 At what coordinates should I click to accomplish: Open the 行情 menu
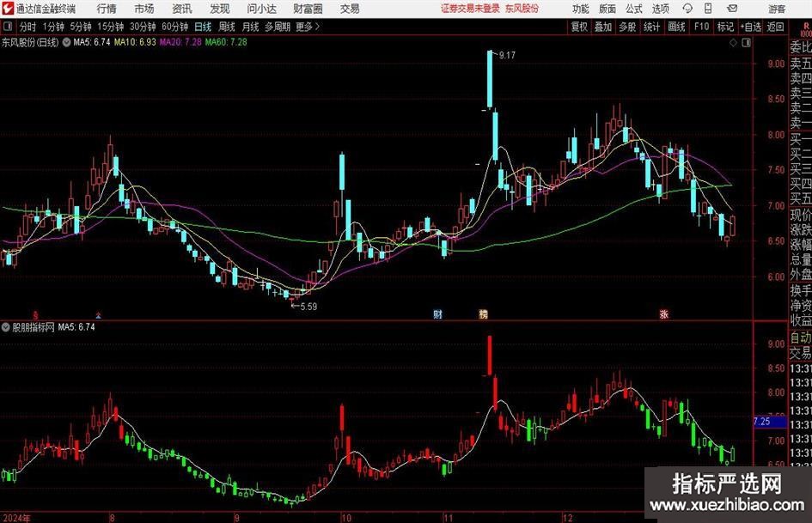click(x=107, y=9)
